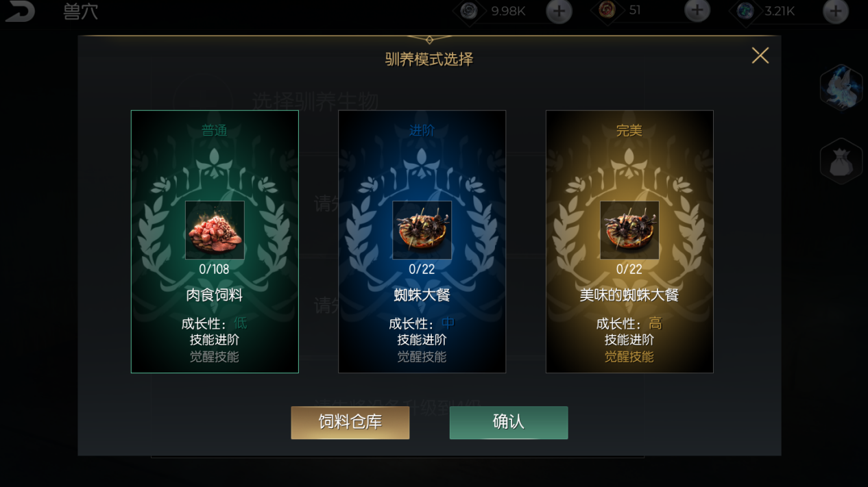Add more 9.98K currency with plus button
The width and height of the screenshot is (868, 487).
(x=559, y=11)
